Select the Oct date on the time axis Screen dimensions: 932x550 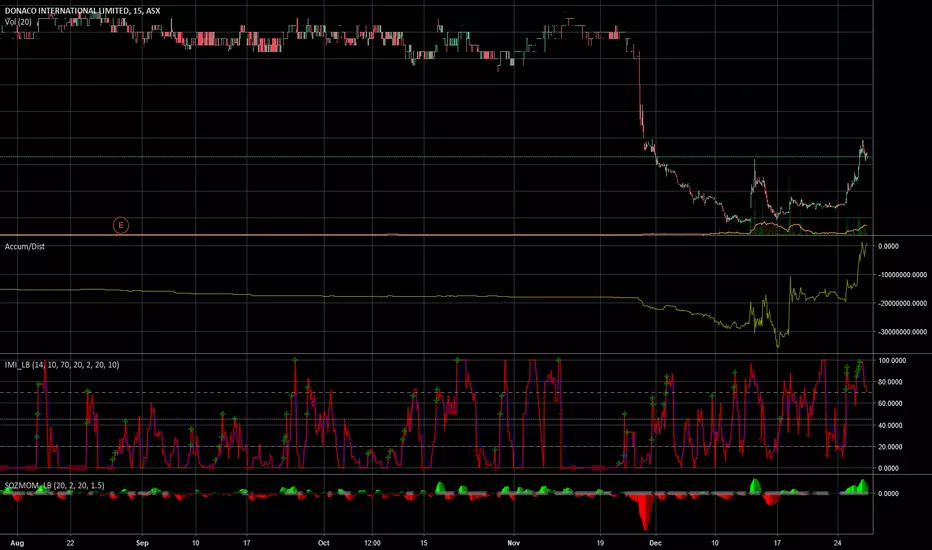323,543
